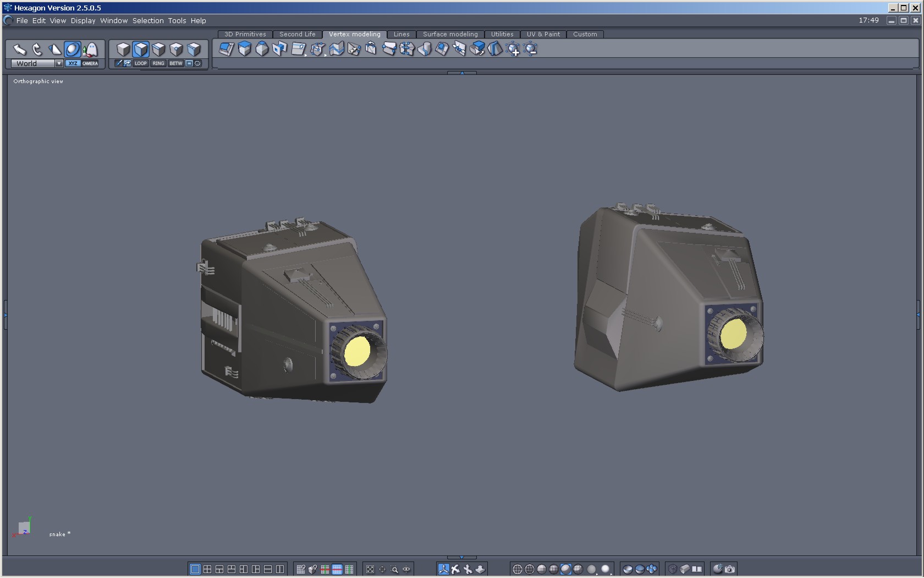The height and width of the screenshot is (578, 924).
Task: Click the cube-with-square-hole tool icon
Action: 280,49
